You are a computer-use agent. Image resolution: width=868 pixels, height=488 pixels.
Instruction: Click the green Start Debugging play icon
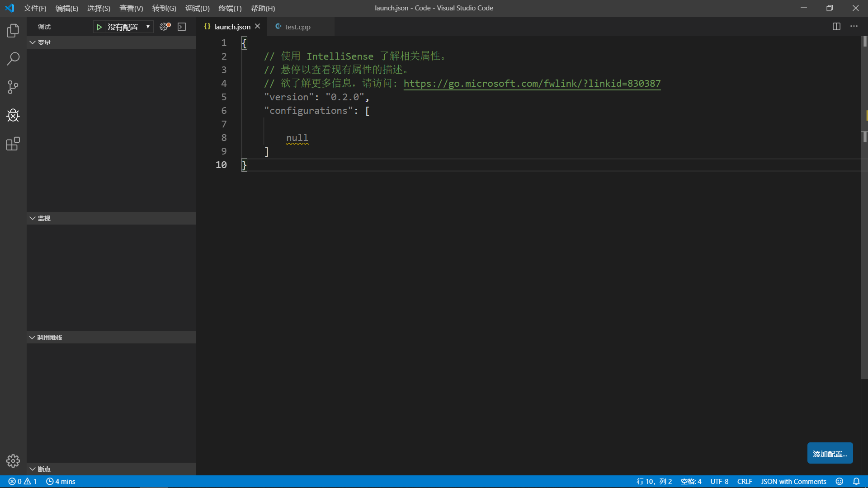pos(99,27)
